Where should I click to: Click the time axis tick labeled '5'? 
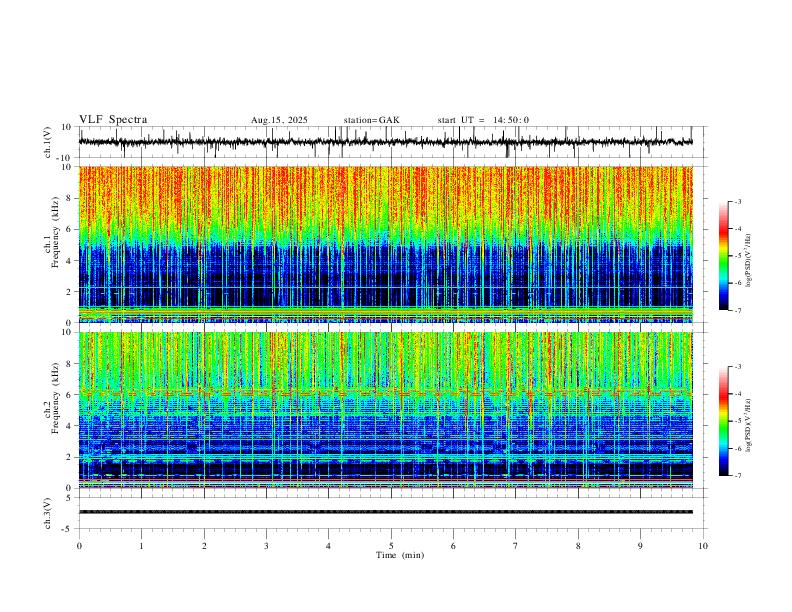click(x=391, y=546)
